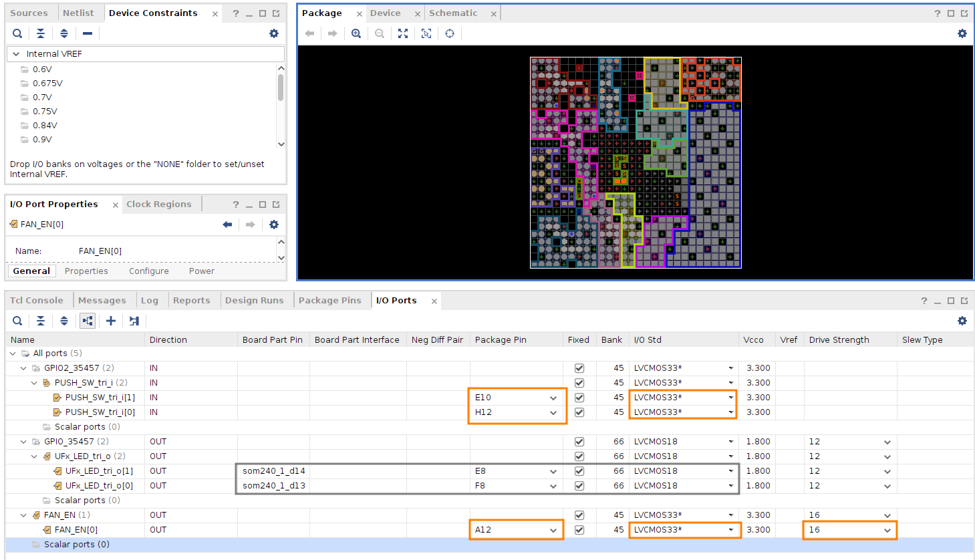
Task: Open settings gear in Package view
Action: coord(962,33)
